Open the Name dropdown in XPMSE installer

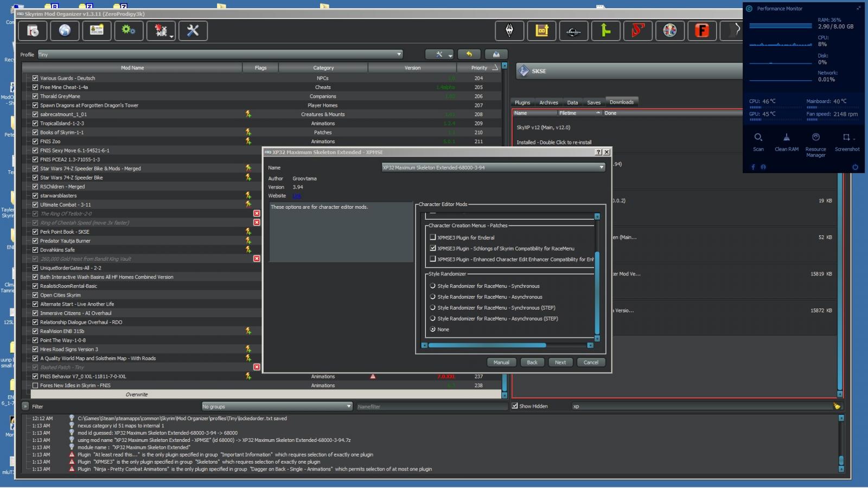[x=493, y=168]
